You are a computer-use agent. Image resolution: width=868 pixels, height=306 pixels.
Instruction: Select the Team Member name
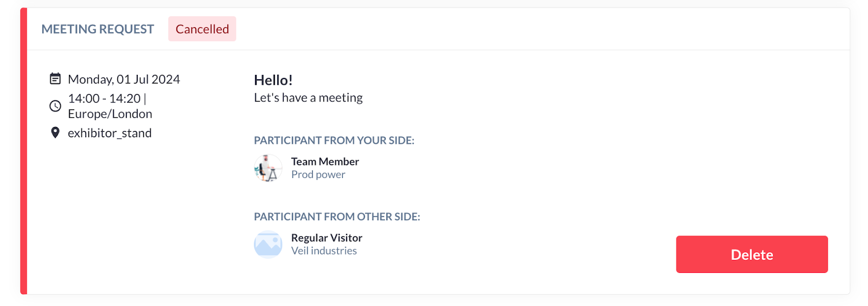click(x=325, y=162)
